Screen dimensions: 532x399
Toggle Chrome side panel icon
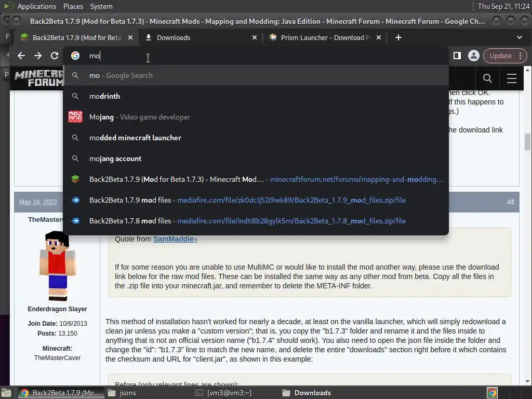point(457,56)
